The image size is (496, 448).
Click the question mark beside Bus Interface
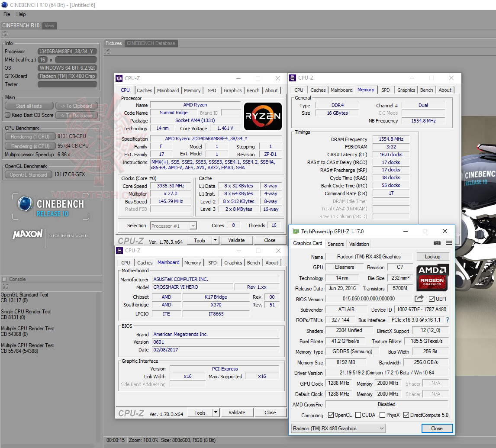[448, 320]
